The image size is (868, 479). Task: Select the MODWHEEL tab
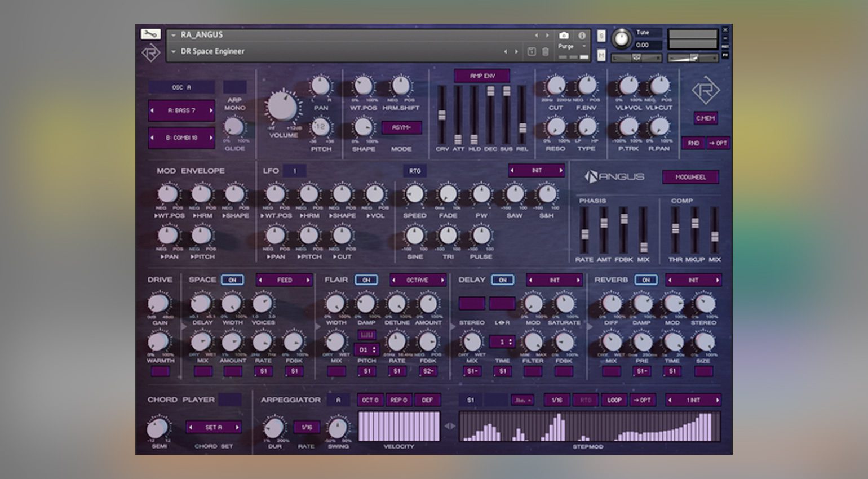point(690,177)
